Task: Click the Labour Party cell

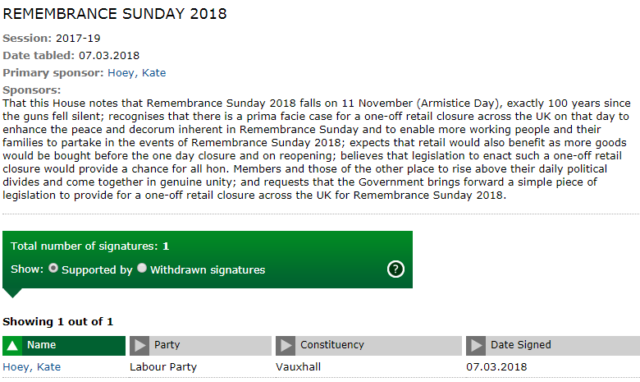Action: tap(163, 367)
